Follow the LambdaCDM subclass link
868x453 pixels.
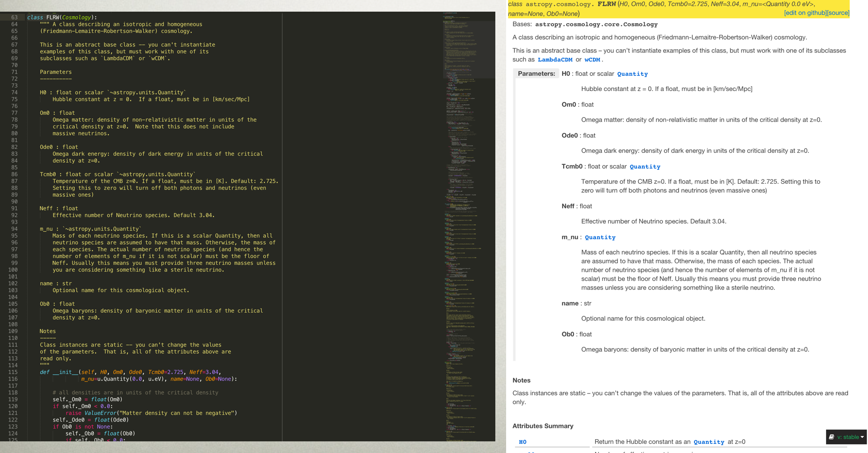coord(555,60)
